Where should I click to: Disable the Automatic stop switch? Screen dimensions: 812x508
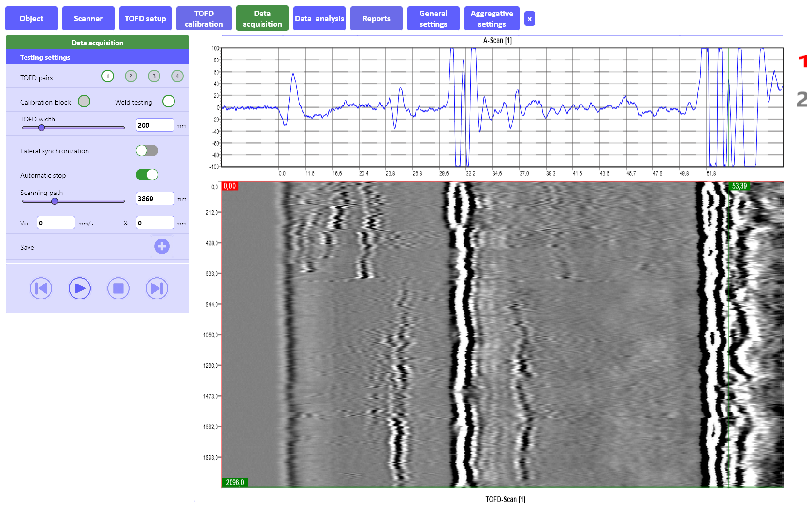tap(147, 175)
